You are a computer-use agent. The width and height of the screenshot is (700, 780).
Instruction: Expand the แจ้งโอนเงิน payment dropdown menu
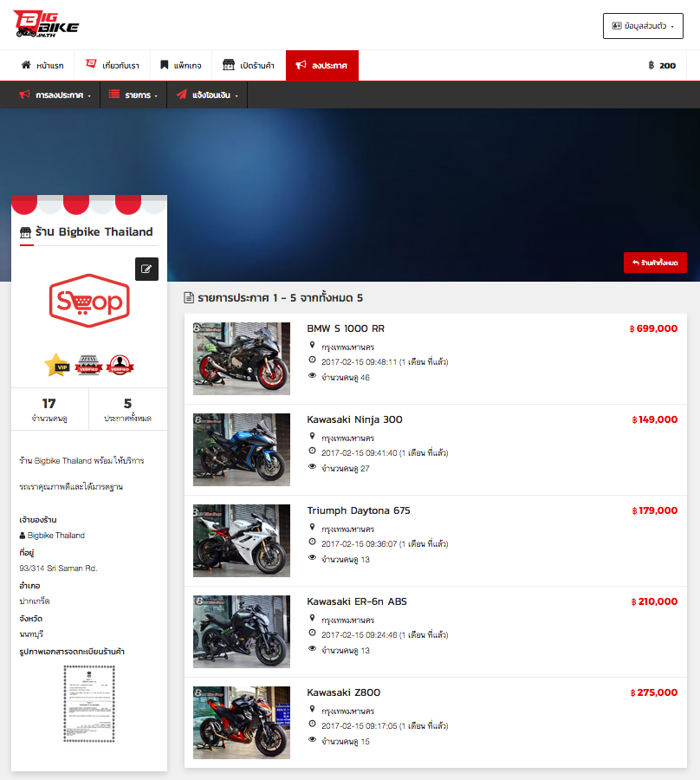tap(207, 94)
